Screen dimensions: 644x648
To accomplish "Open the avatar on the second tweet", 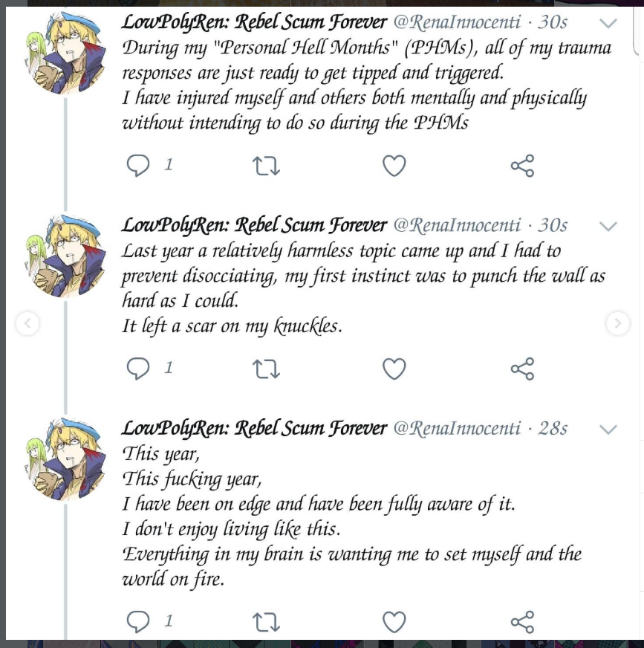I will point(65,256).
